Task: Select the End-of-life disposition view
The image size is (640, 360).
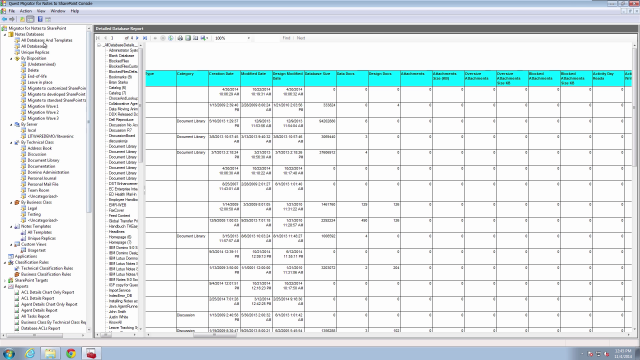Action: [x=37, y=76]
